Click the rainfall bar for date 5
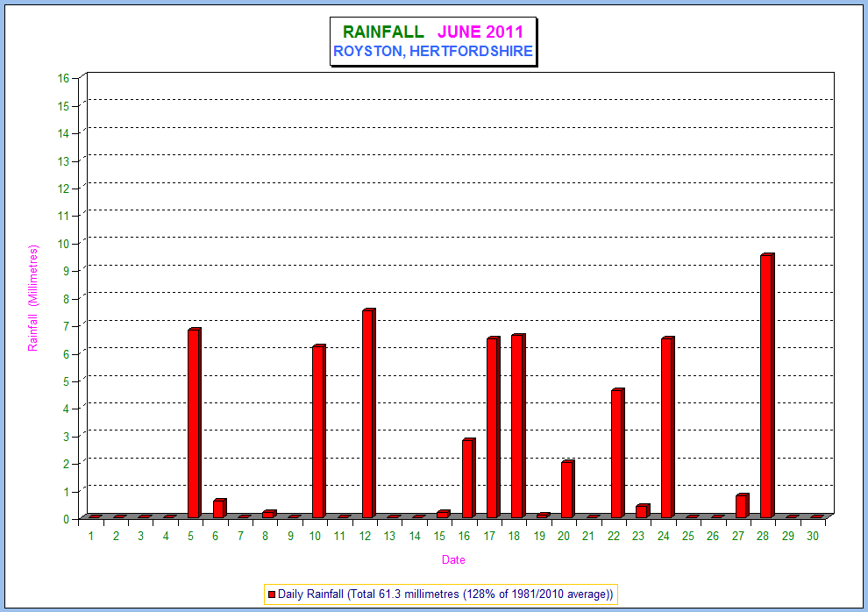Viewport: 868px width, 612px height. [194, 423]
